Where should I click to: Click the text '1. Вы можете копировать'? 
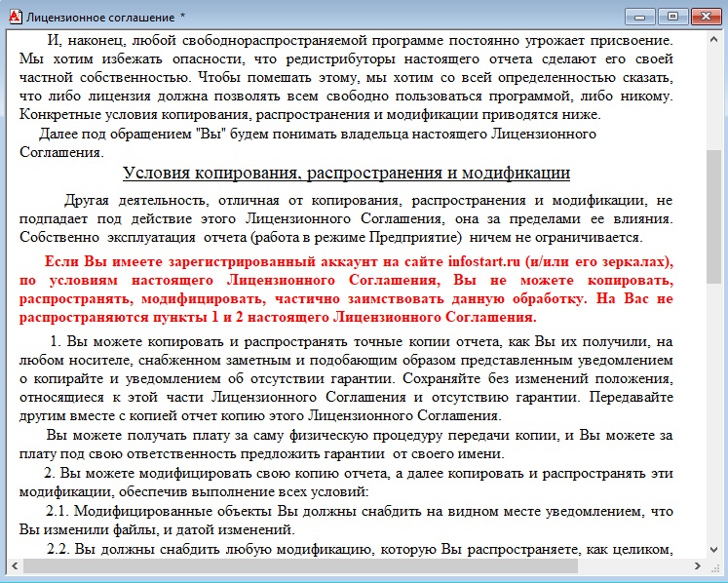[139, 341]
